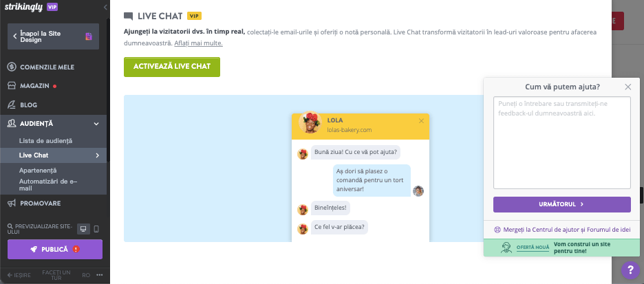644x284 pixels.
Task: Open Comenzile Mele section
Action: tap(47, 67)
